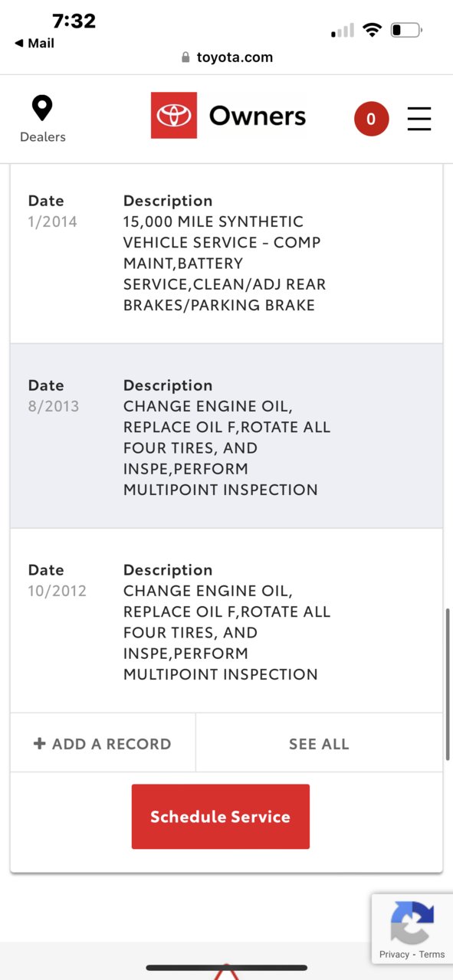Click the plus icon in Add a Record
The height and width of the screenshot is (980, 453).
point(40,743)
